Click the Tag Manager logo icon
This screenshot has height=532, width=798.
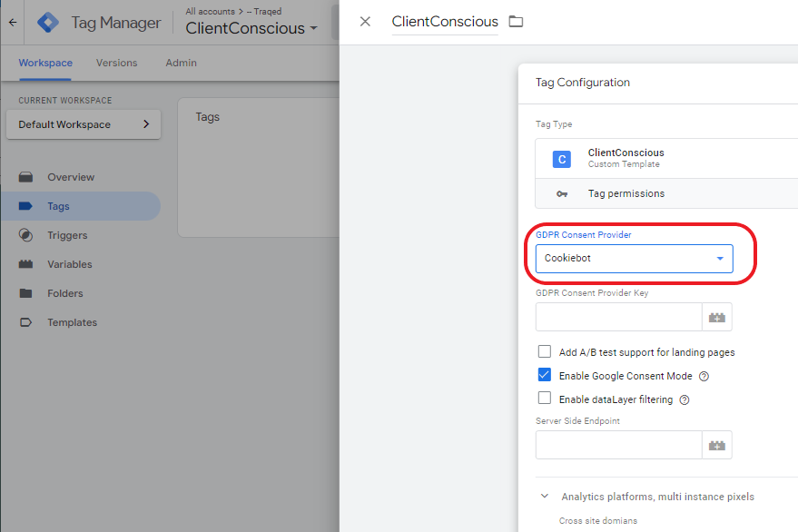coord(48,23)
